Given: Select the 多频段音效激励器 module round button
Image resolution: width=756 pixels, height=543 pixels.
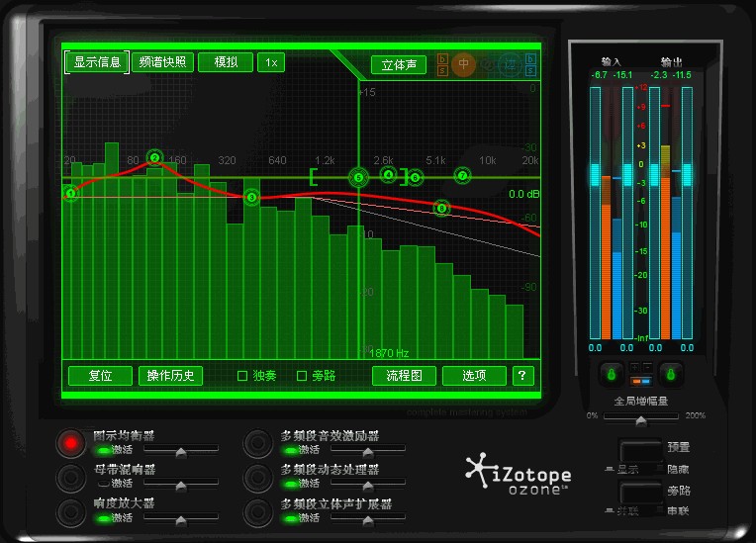Looking at the screenshot, I should 258,443.
